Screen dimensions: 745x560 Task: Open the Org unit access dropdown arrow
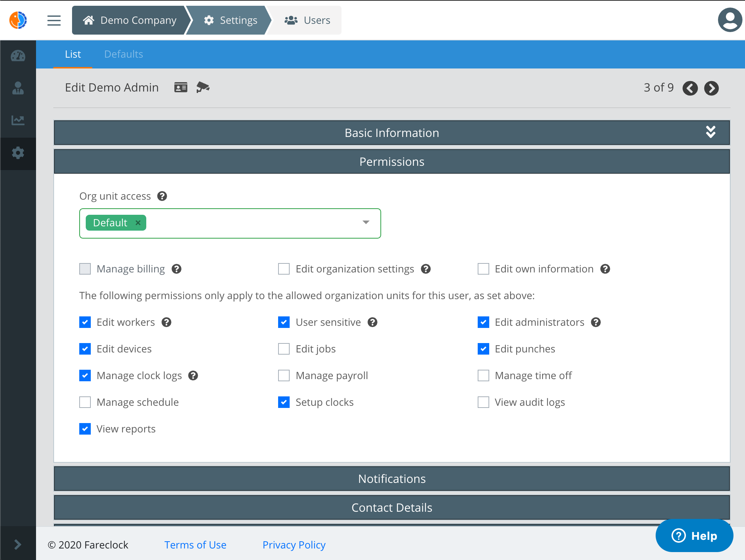[x=366, y=222]
